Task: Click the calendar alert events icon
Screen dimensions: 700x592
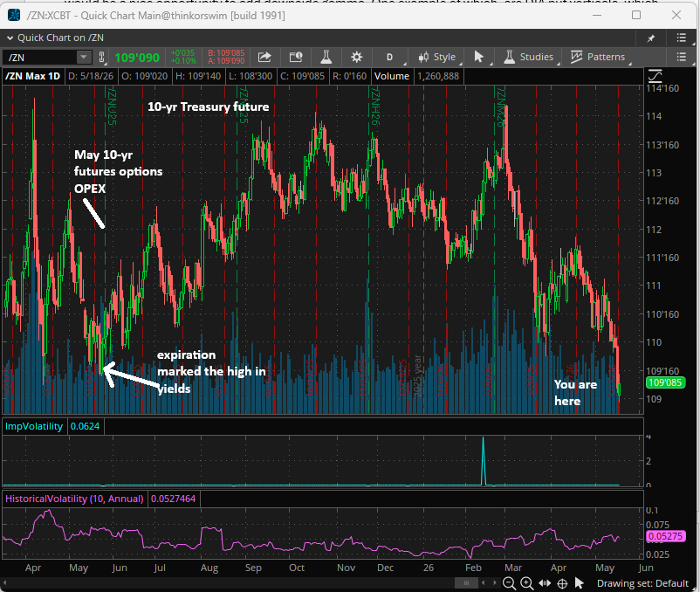Action: coord(296,57)
